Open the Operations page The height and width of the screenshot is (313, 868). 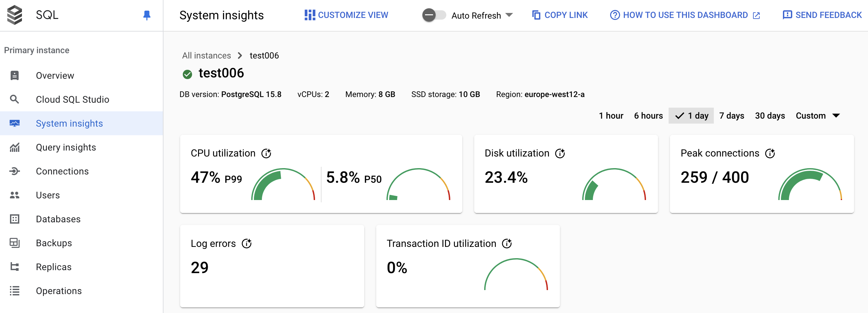click(x=81, y=291)
